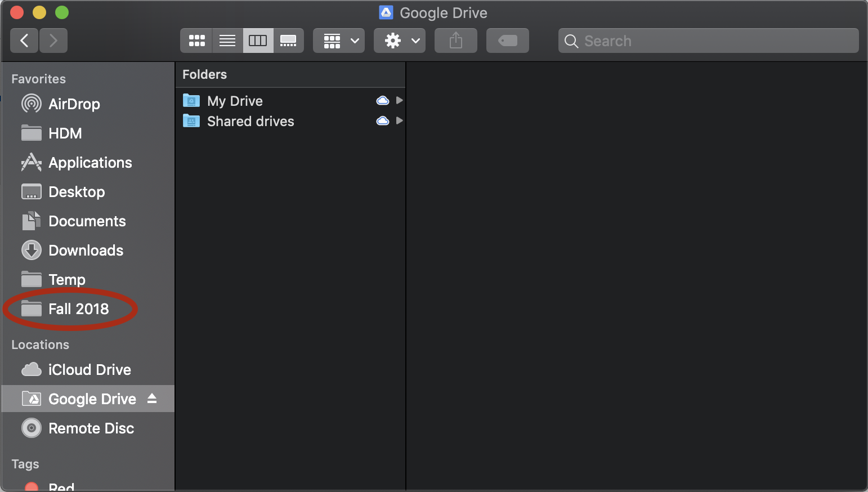868x492 pixels.
Task: Switch to icon view
Action: (196, 41)
